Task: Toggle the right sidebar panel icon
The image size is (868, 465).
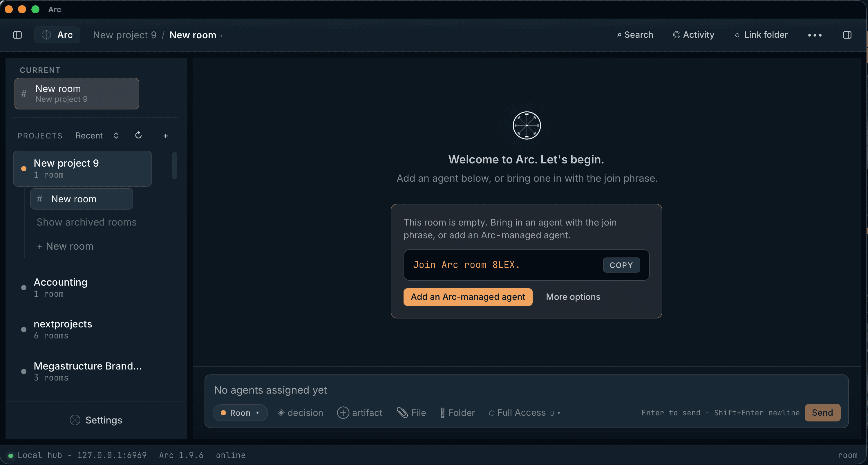Action: (x=847, y=35)
